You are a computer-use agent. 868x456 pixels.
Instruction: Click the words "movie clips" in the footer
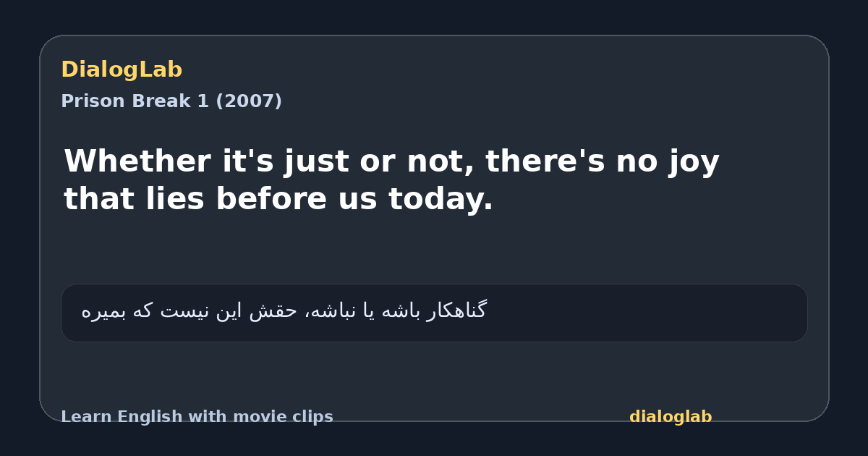[x=286, y=417]
